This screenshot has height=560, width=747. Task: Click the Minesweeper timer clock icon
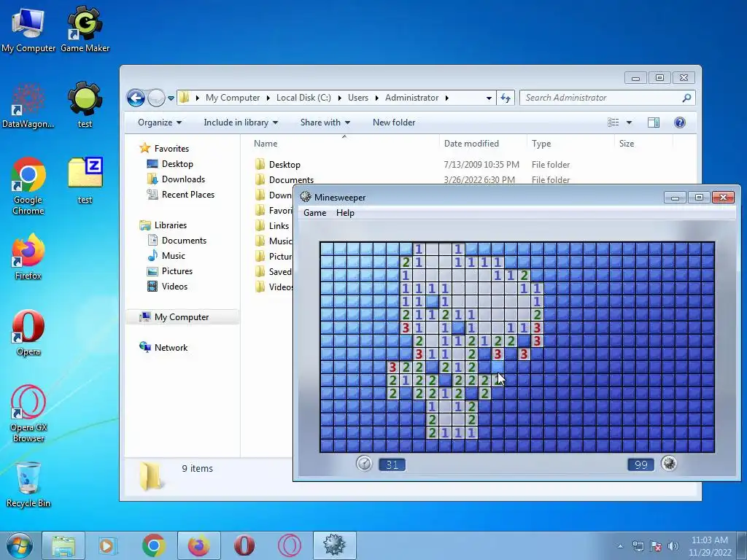[x=365, y=463]
